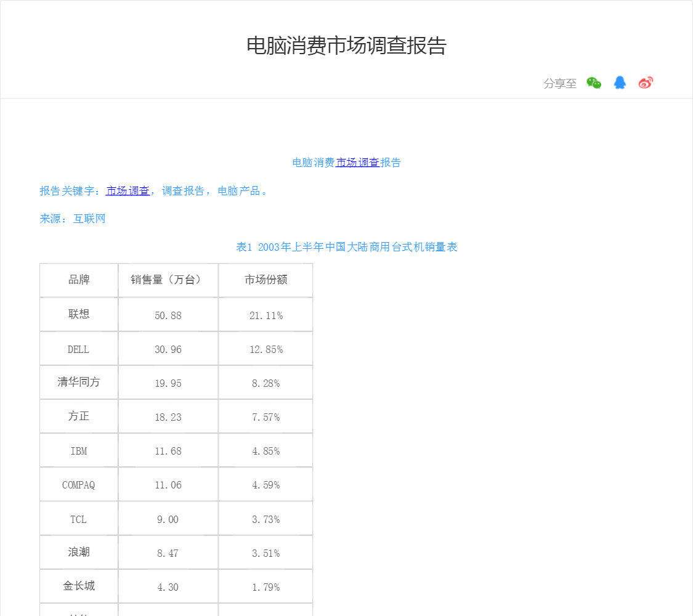Open the 市场调查 keyword link
Image resolution: width=693 pixels, height=616 pixels.
click(x=128, y=191)
